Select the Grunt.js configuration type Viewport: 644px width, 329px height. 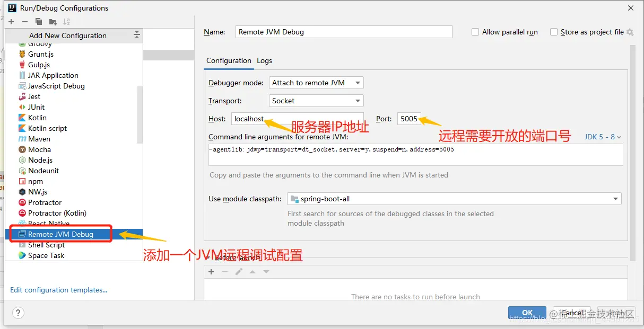pos(41,54)
